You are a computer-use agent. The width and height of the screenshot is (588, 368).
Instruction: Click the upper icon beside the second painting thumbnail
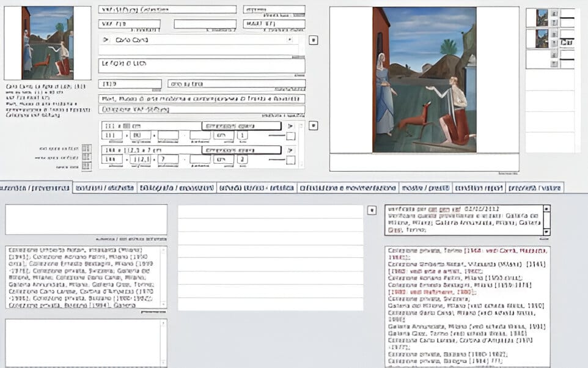pos(554,34)
